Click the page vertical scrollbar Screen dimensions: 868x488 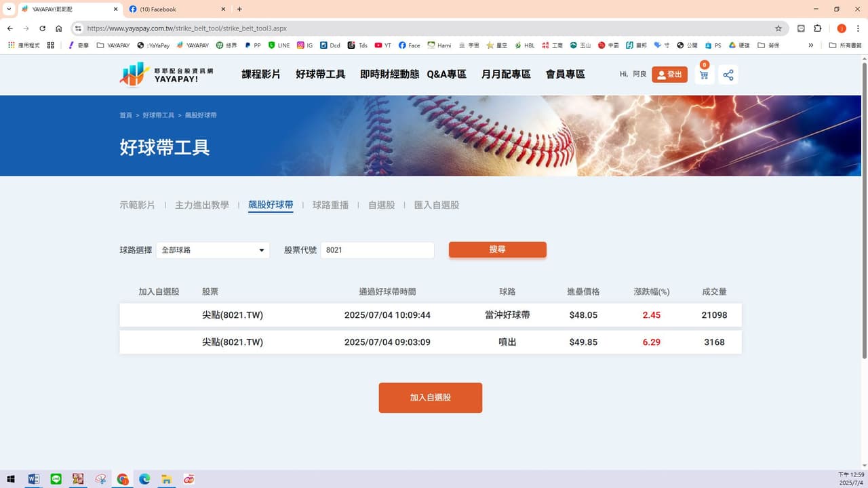tap(864, 210)
